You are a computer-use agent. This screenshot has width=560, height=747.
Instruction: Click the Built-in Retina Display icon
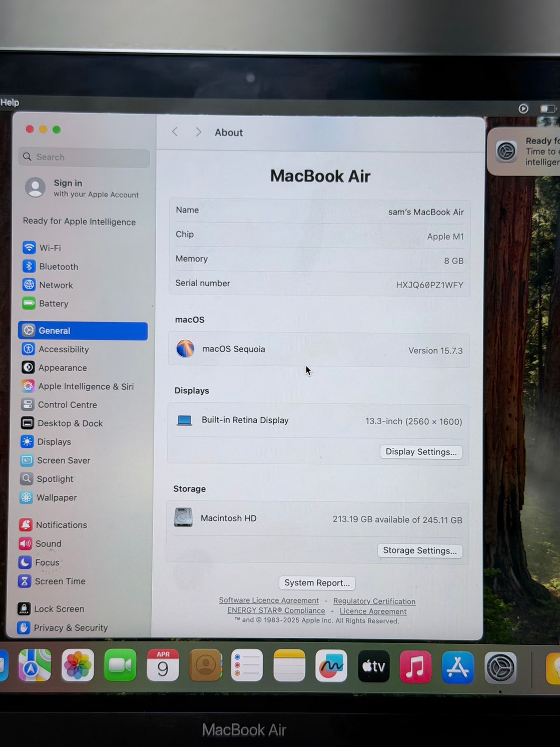pos(184,420)
